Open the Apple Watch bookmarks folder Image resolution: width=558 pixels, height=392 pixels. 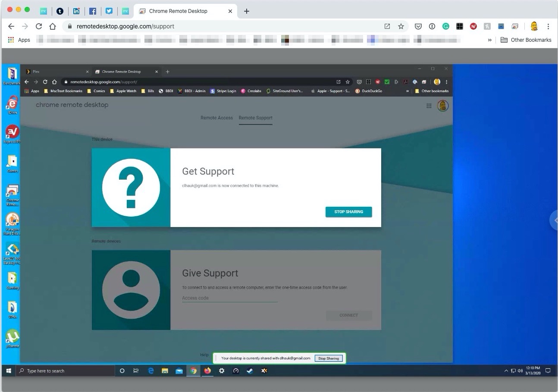[x=123, y=91]
